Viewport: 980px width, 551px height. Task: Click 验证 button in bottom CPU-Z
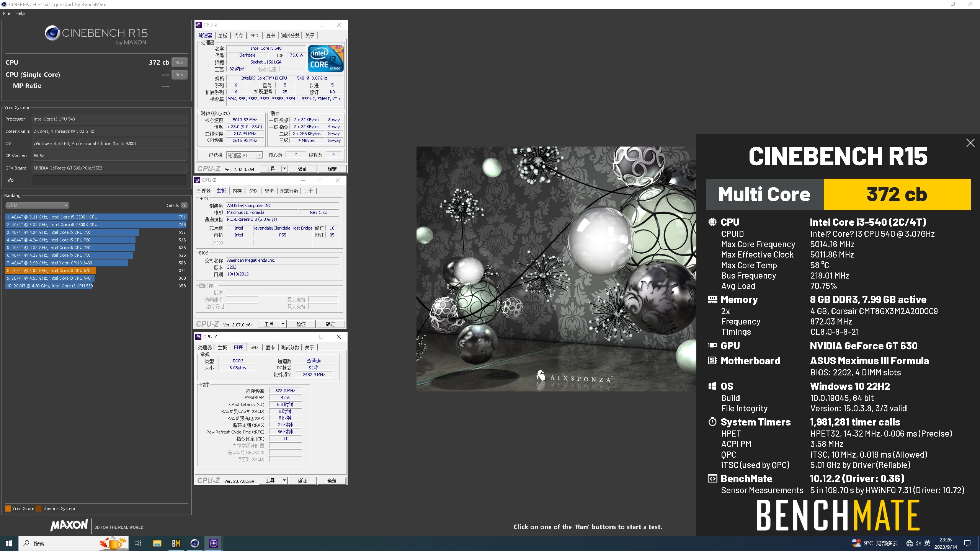tap(302, 481)
